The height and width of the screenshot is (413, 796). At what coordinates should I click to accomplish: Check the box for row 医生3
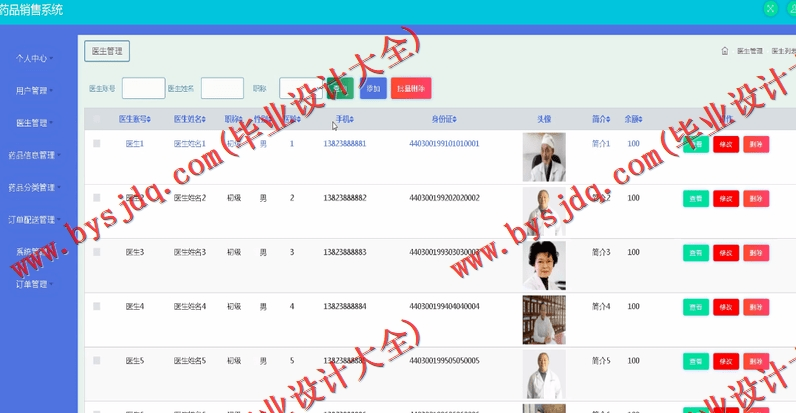[96, 252]
